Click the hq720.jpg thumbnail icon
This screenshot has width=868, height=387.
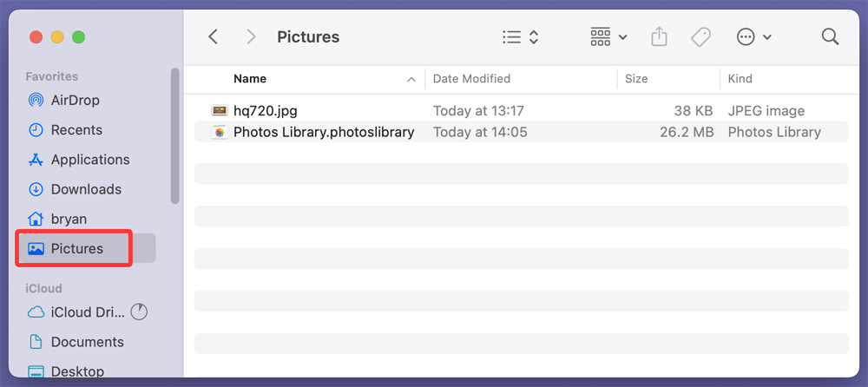pos(220,111)
